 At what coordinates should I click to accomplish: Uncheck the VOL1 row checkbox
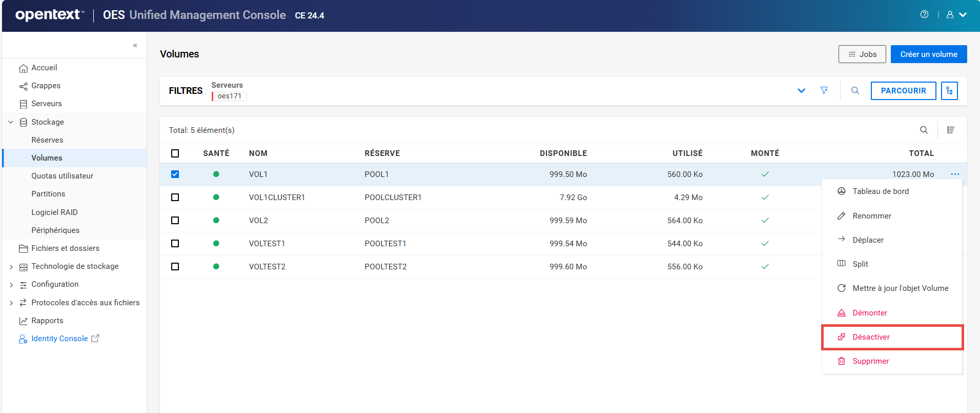point(175,174)
